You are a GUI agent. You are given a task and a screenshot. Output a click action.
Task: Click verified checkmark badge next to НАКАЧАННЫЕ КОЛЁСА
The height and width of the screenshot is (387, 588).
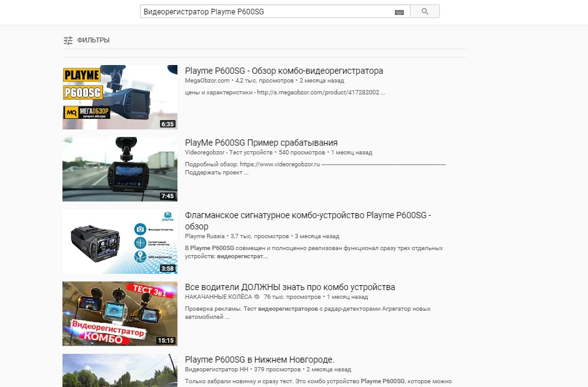pos(257,297)
